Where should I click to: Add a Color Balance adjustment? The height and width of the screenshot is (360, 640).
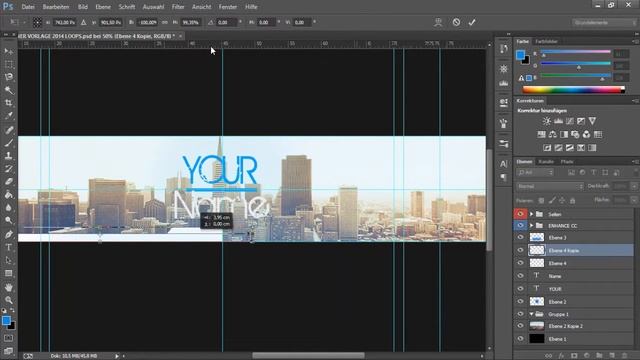point(553,134)
